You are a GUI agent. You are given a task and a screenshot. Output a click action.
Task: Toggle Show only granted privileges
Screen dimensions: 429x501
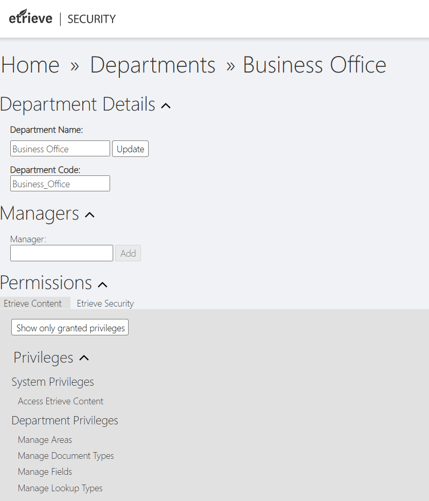click(70, 328)
